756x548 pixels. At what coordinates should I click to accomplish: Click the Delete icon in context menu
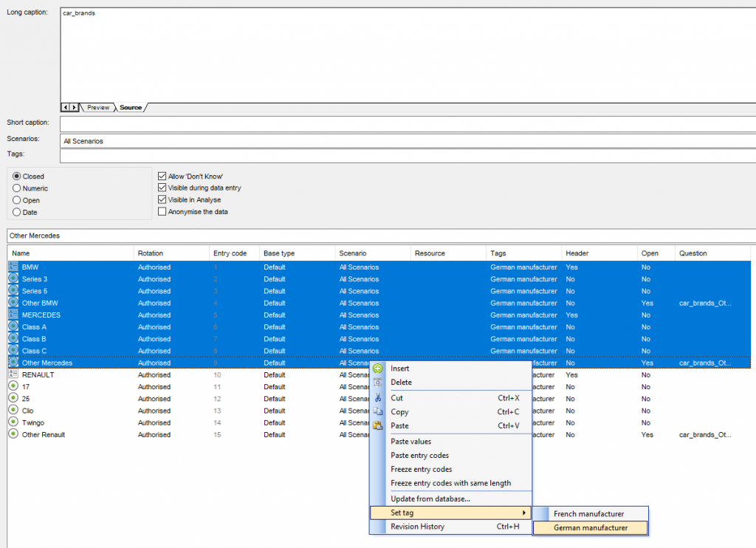tap(377, 383)
